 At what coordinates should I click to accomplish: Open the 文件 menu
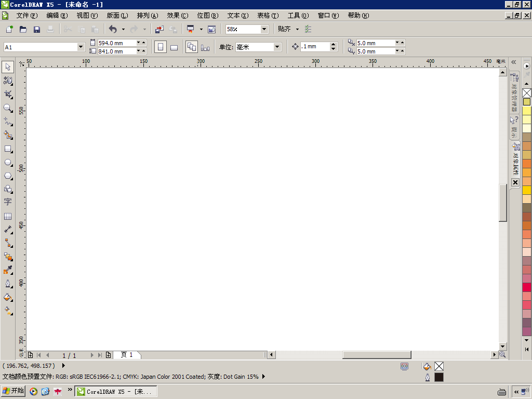[27, 16]
